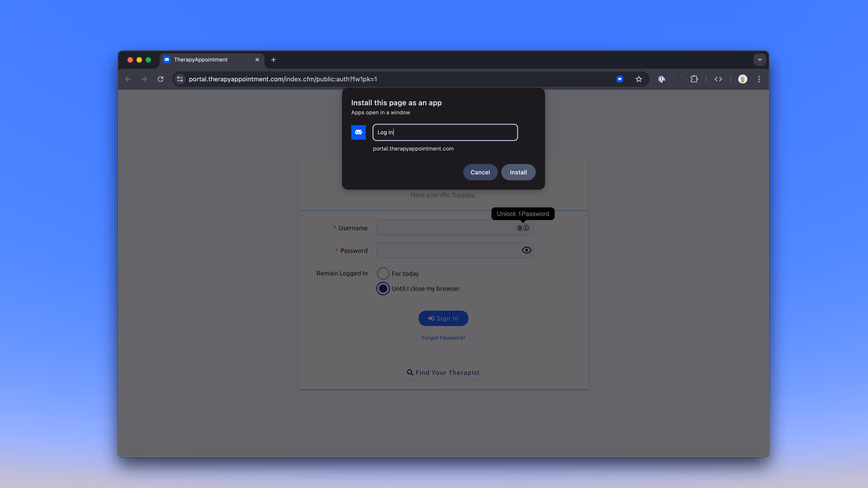Click the app icon in install dialog
868x488 pixels.
pos(359,132)
